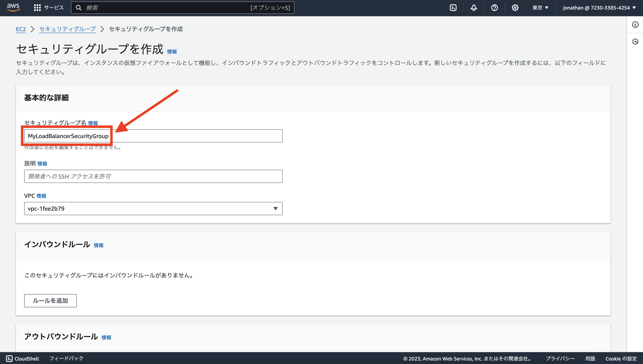Image resolution: width=643 pixels, height=364 pixels.
Task: Open the サービス menu
Action: 49,7
